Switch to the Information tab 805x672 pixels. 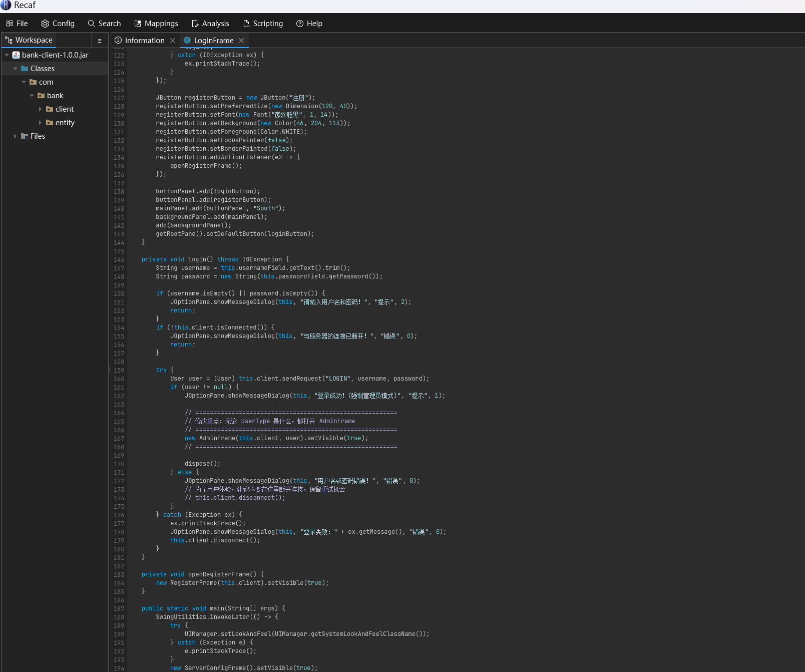144,41
